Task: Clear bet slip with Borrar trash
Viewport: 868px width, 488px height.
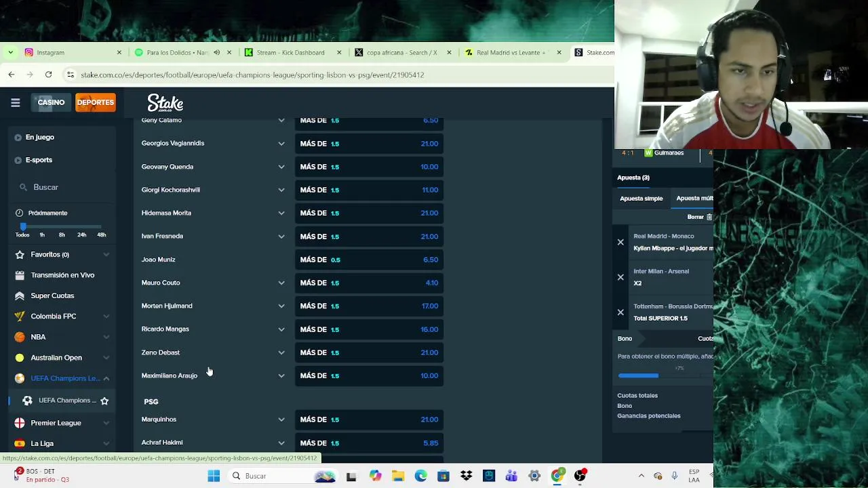Action: pyautogui.click(x=700, y=217)
